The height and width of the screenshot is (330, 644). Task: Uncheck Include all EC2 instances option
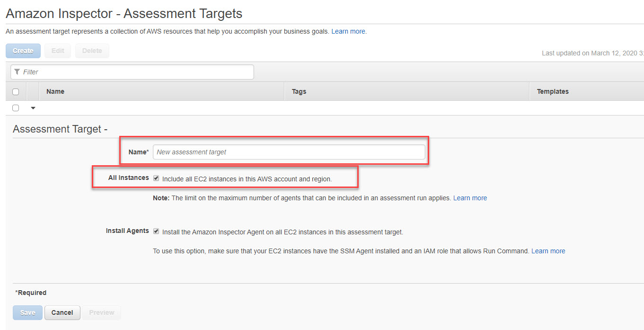click(156, 178)
